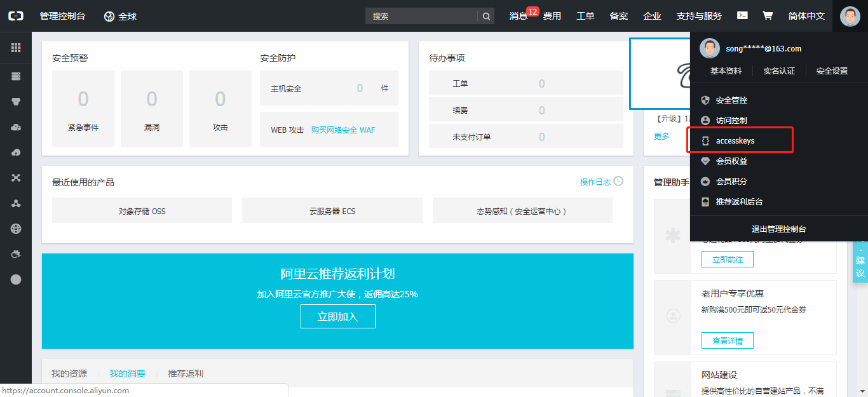Image resolution: width=868 pixels, height=397 pixels.
Task: Open the 简体中文 language dropdown
Action: pyautogui.click(x=806, y=16)
